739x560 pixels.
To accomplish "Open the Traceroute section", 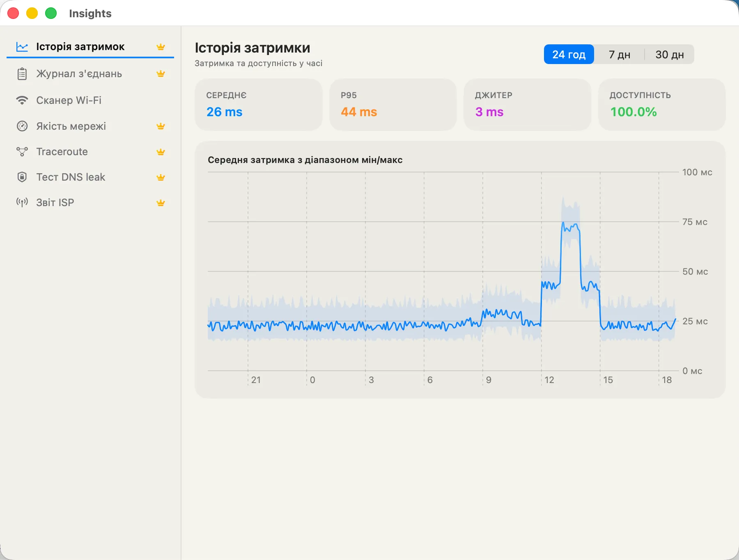I will (x=90, y=152).
